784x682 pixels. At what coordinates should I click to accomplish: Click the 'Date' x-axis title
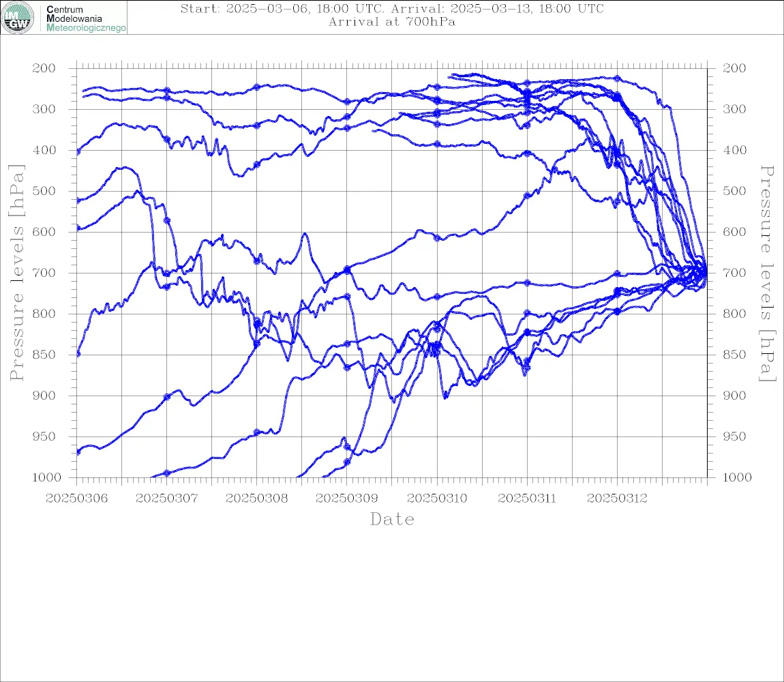coord(393,519)
